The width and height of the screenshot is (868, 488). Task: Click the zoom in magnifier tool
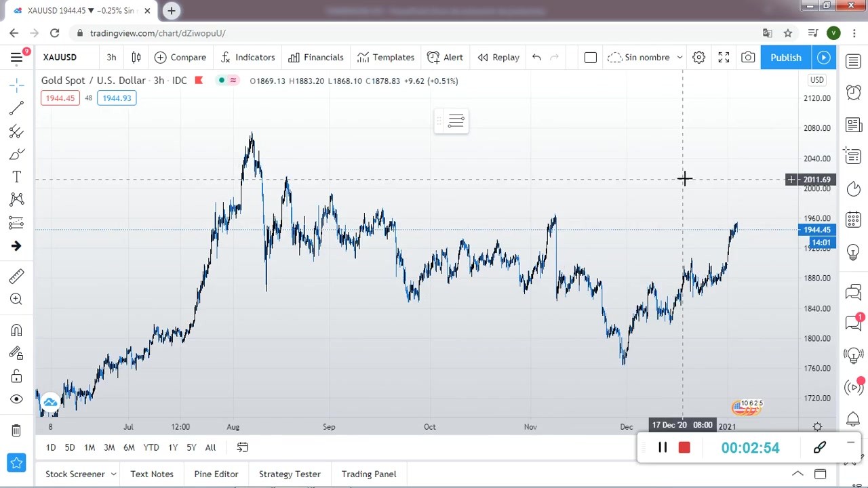16,299
